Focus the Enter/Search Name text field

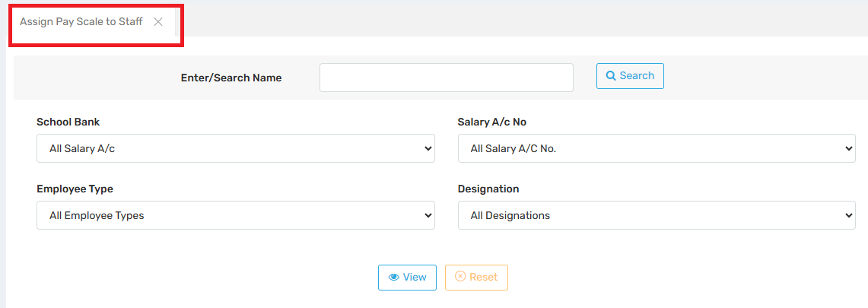point(446,78)
